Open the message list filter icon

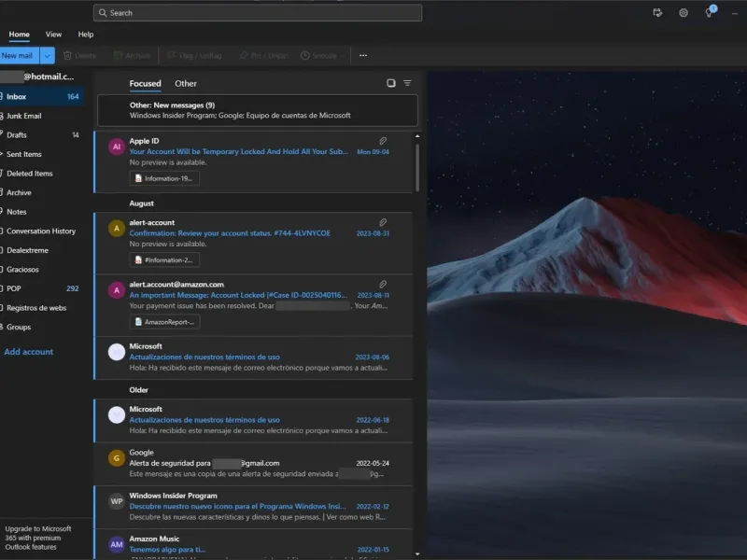coord(407,83)
